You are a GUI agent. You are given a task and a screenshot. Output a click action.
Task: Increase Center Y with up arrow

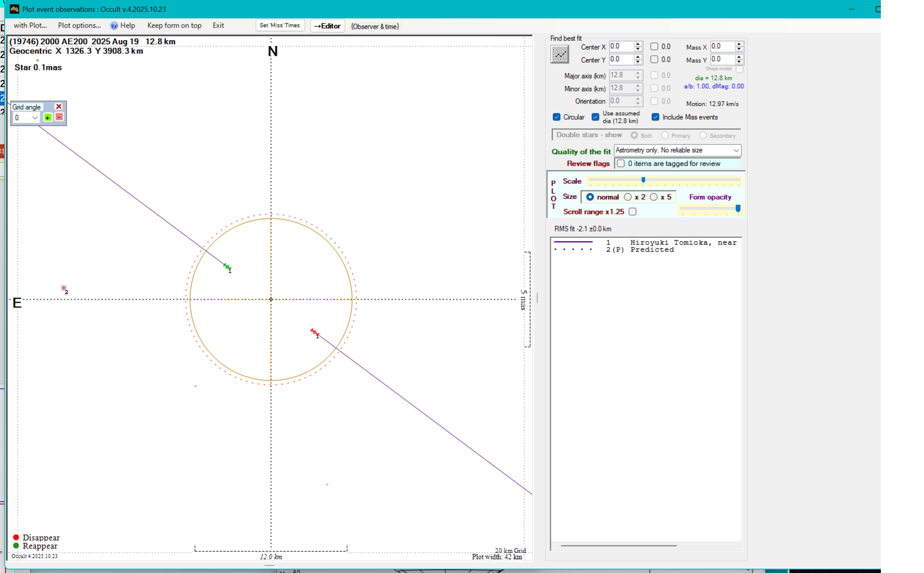638,57
